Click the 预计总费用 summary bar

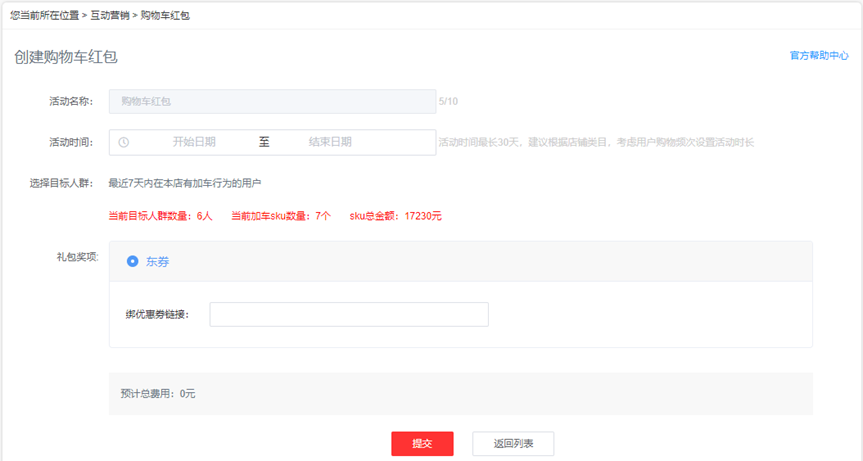[x=460, y=393]
